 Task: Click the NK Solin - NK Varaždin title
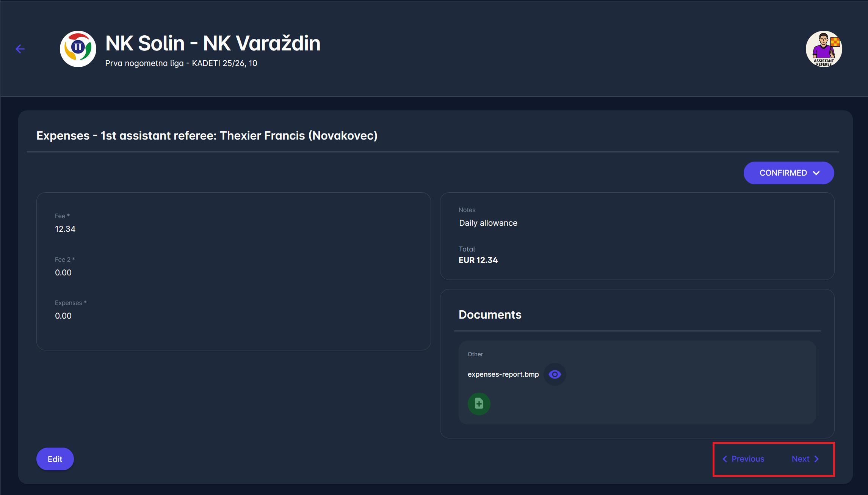(213, 43)
